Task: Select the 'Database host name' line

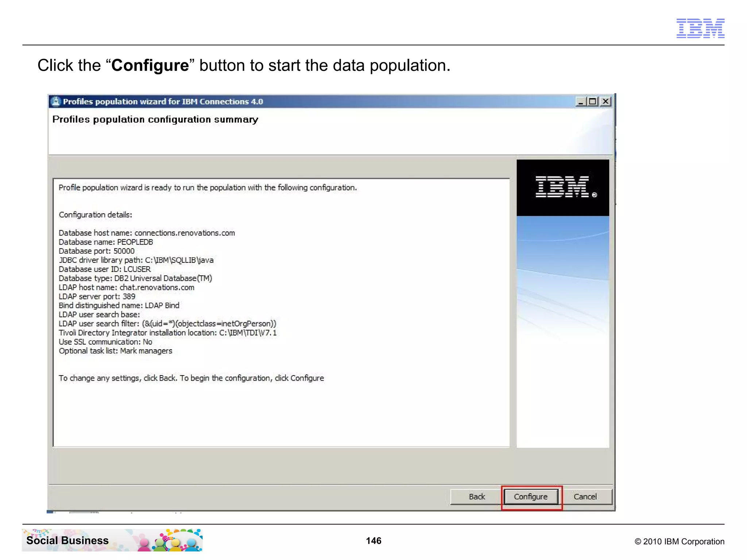Action: point(147,233)
